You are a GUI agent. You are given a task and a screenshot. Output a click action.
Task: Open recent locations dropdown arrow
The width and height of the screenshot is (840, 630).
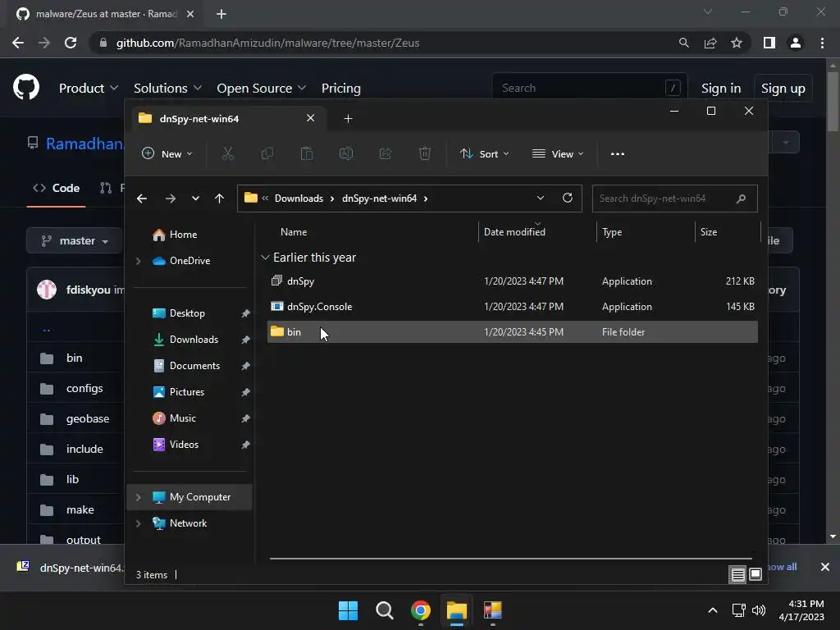pos(195,199)
